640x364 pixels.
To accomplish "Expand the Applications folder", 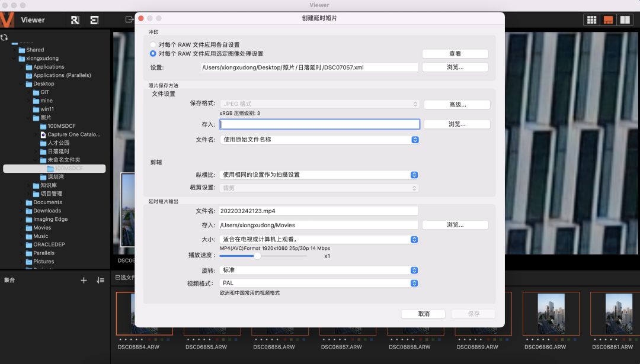I will 22,67.
